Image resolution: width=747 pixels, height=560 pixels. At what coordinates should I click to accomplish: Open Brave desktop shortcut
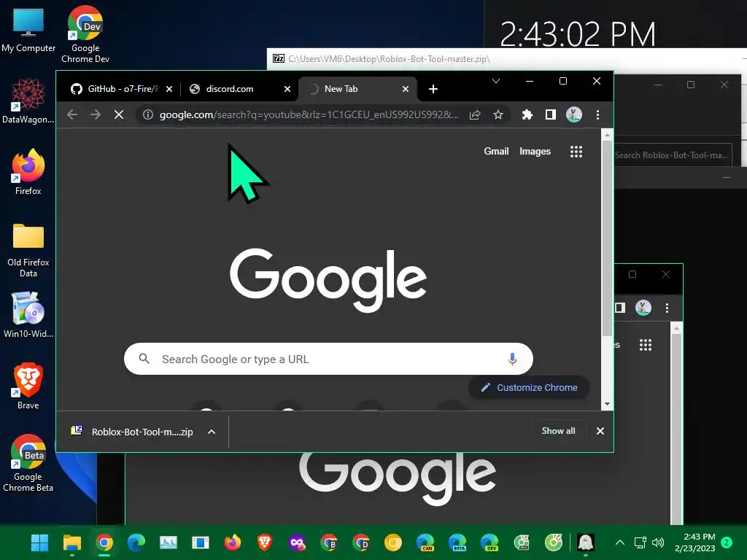[28, 386]
